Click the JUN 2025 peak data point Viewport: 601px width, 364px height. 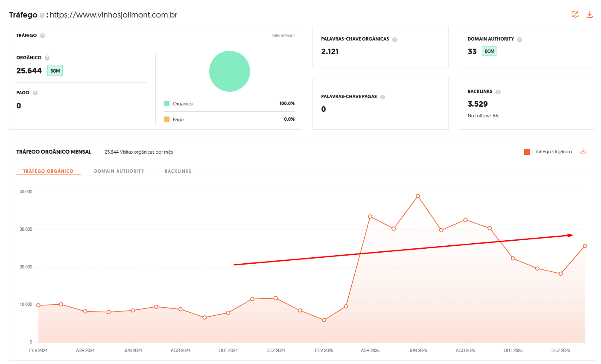pyautogui.click(x=418, y=196)
